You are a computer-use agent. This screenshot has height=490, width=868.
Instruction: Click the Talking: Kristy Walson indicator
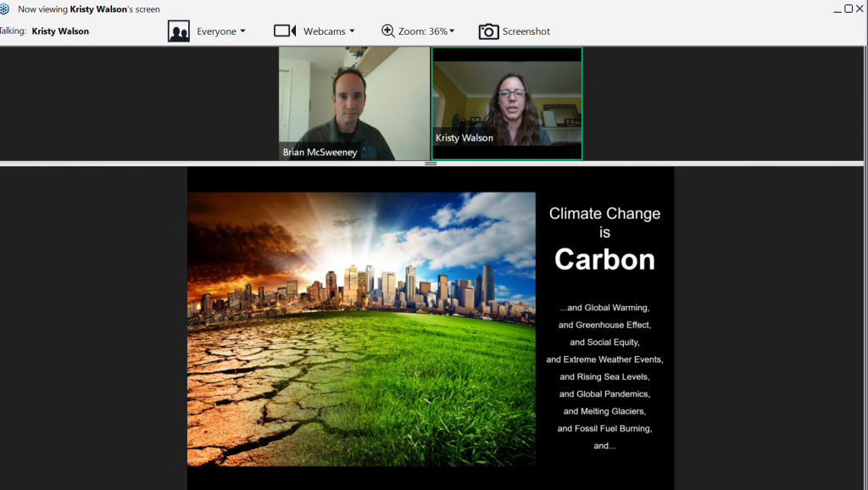(x=44, y=31)
